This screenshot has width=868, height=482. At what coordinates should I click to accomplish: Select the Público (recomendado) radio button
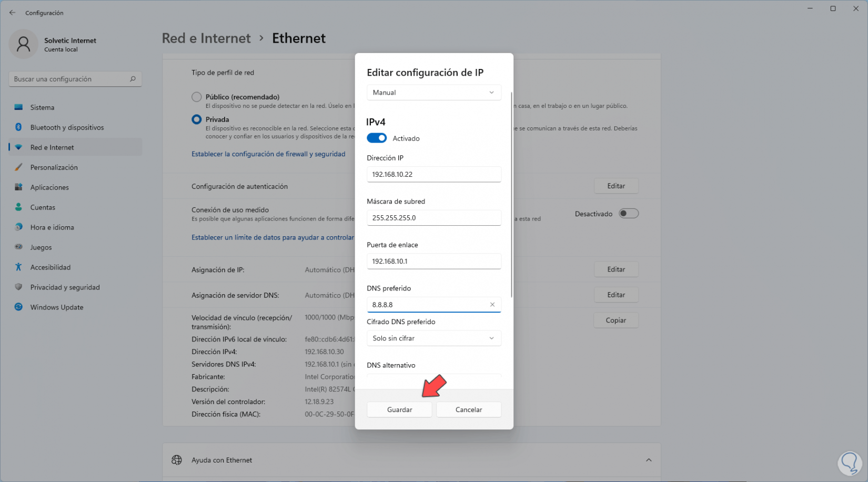(197, 97)
